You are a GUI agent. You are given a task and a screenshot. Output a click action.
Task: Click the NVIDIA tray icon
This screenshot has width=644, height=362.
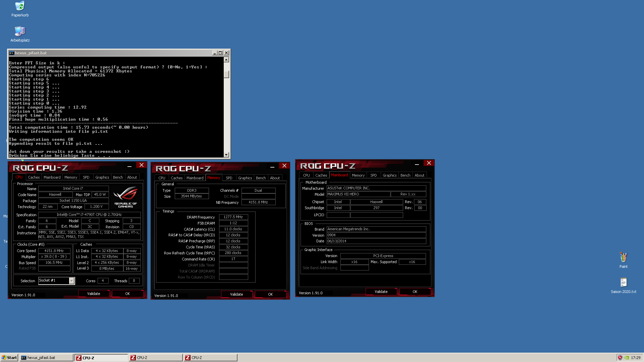[x=626, y=358]
